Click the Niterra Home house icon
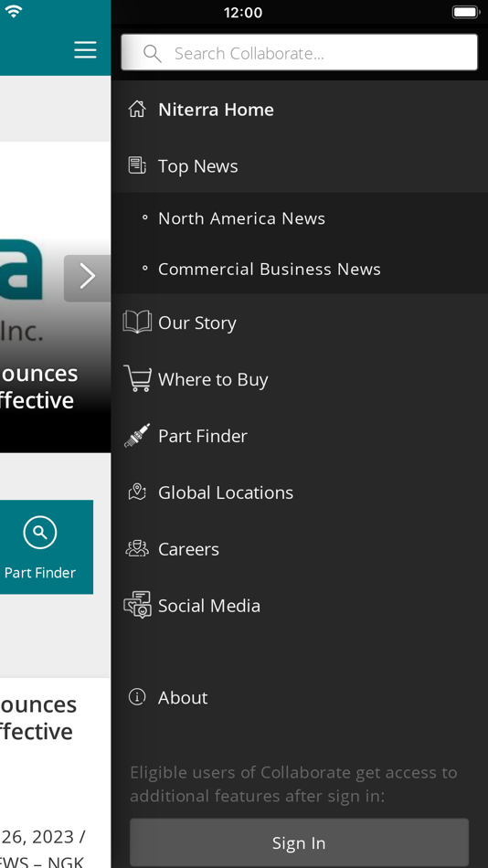 (x=137, y=109)
